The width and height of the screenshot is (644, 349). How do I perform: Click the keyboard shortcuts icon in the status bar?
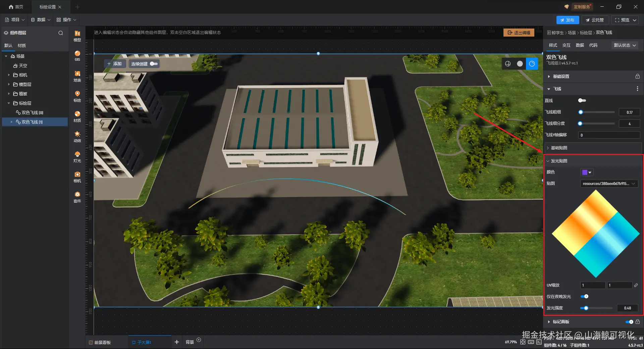(531, 342)
